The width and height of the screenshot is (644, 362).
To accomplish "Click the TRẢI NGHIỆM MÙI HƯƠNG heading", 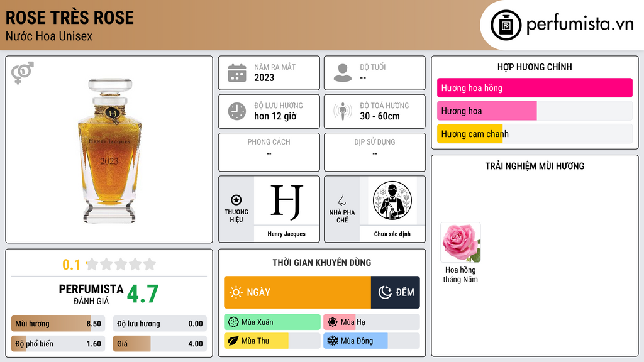I will click(x=535, y=166).
